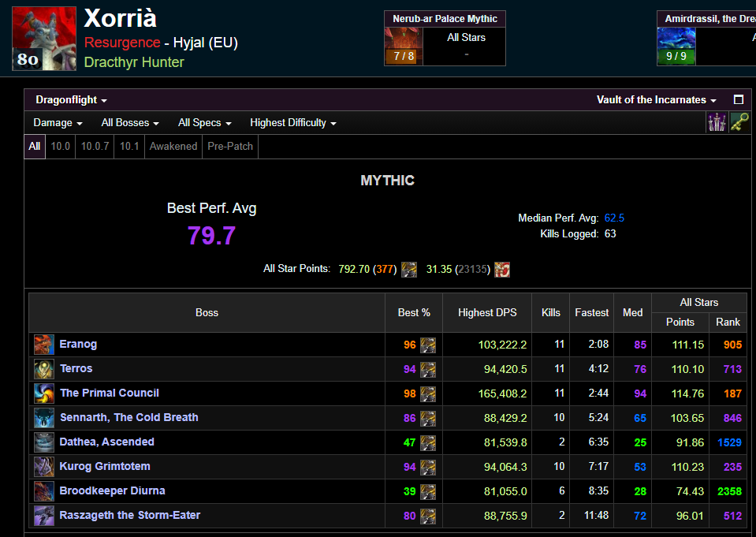The width and height of the screenshot is (756, 537).
Task: Open the Highest Difficulty dropdown
Action: 293,123
